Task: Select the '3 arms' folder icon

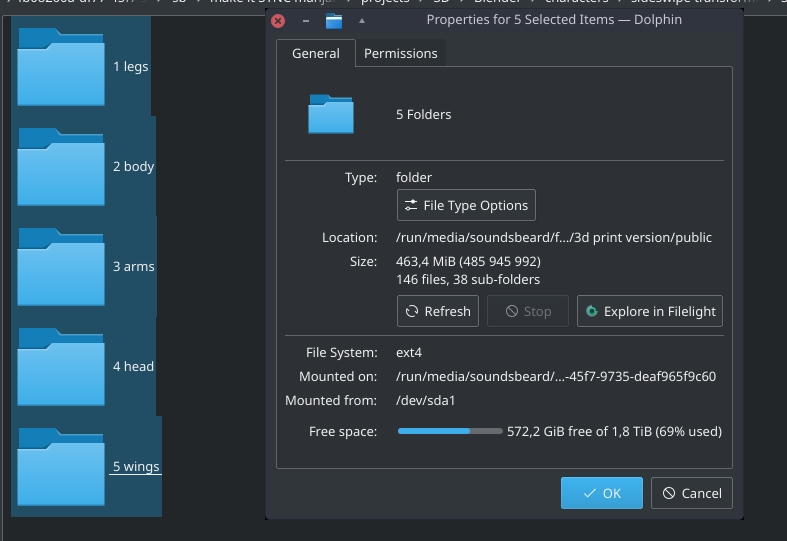Action: pos(61,266)
